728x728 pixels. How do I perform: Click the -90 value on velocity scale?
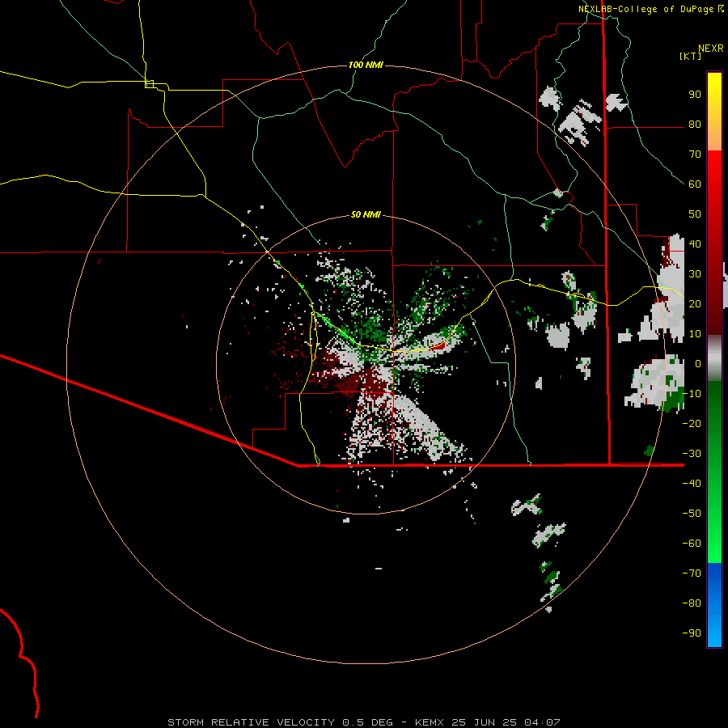(x=692, y=633)
